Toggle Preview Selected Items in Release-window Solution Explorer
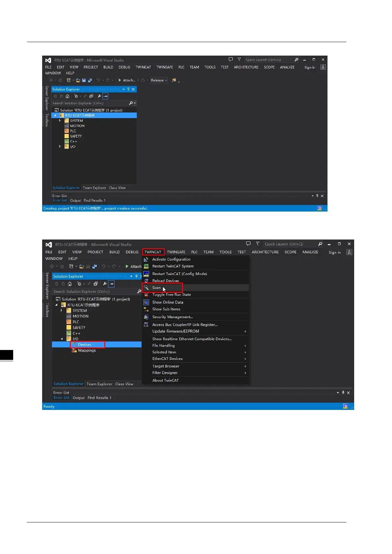Viewport: 392px width, 554px height. click(105, 96)
